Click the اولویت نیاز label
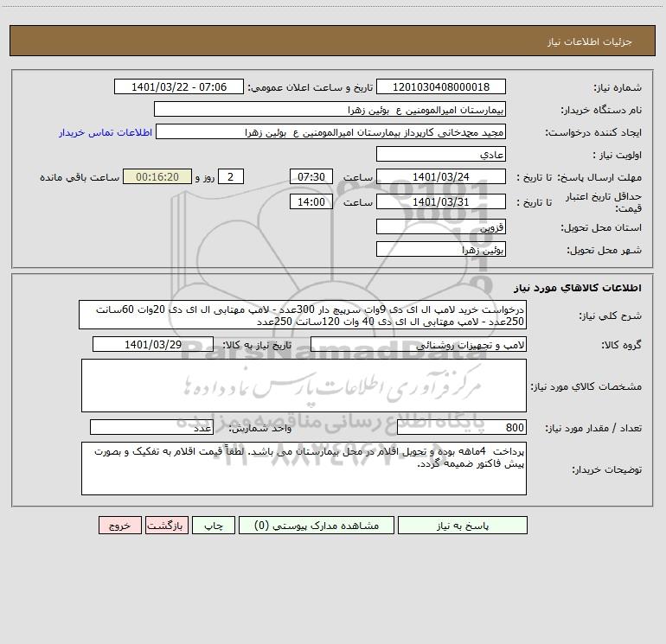 pos(618,155)
